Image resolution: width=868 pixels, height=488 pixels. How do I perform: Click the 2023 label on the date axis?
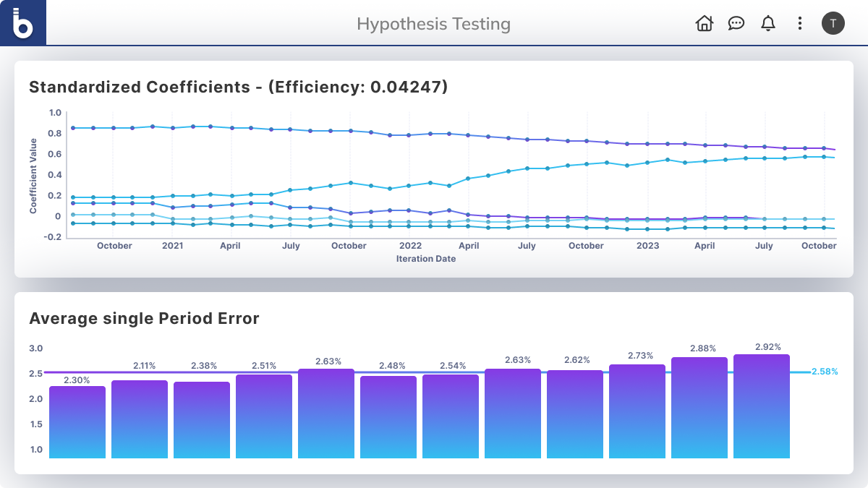pyautogui.click(x=647, y=246)
